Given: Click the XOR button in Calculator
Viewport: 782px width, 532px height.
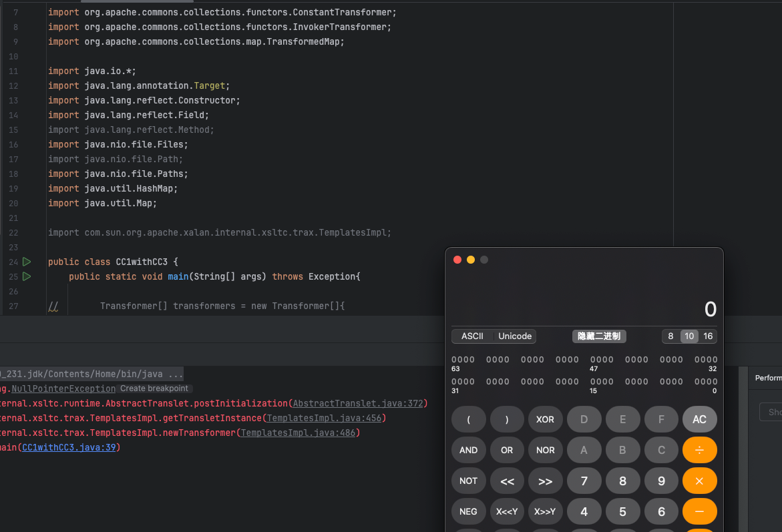Looking at the screenshot, I should (545, 419).
